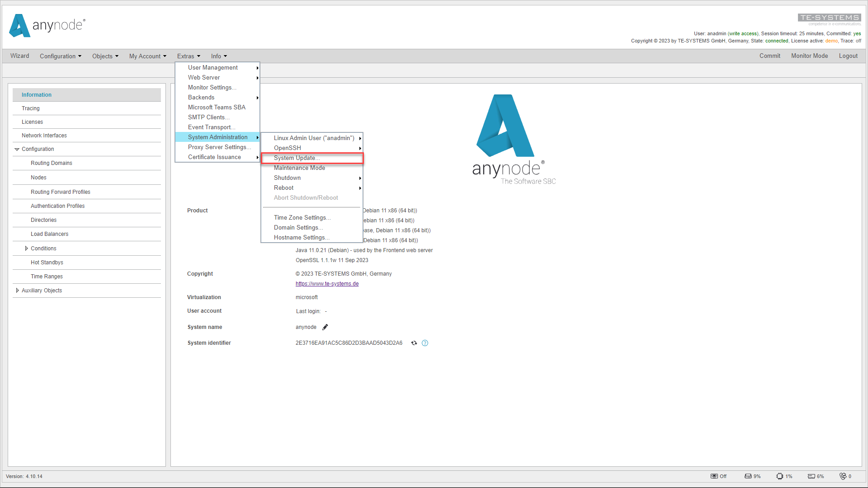Click the system identifier refresh icon

[x=414, y=343]
